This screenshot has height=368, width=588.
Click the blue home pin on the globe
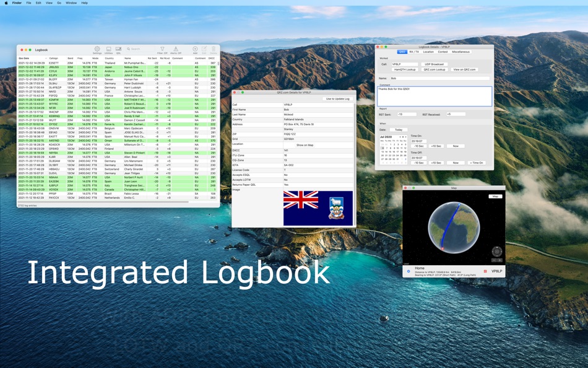(x=459, y=204)
